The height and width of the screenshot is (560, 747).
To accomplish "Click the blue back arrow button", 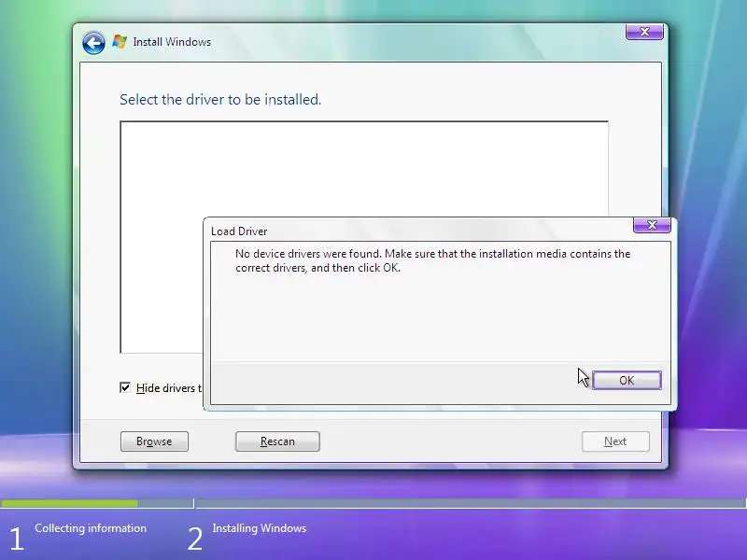I will pos(93,43).
